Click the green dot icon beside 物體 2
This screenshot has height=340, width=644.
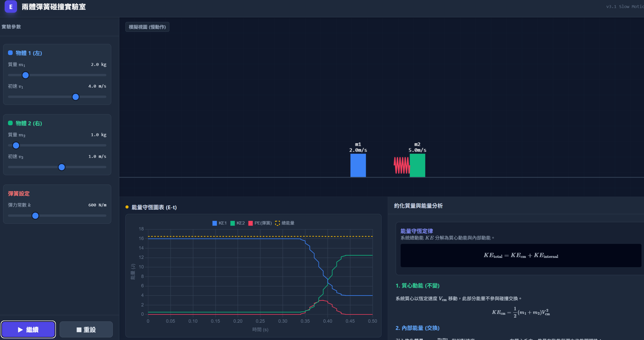(10, 123)
